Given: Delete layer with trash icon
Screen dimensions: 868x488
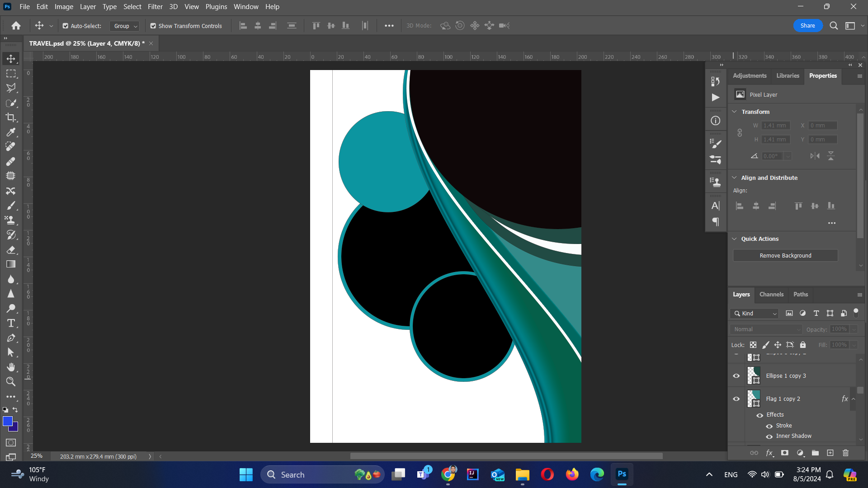Looking at the screenshot, I should [x=846, y=453].
